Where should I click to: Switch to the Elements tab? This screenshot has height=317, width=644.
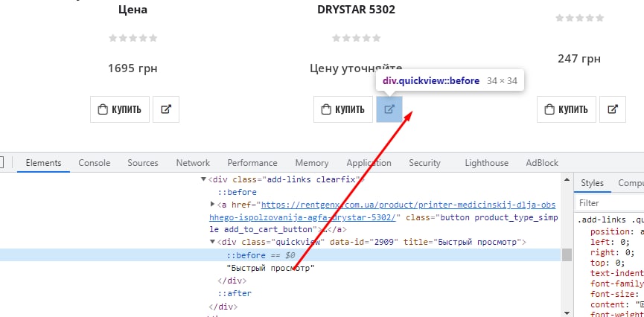(43, 163)
